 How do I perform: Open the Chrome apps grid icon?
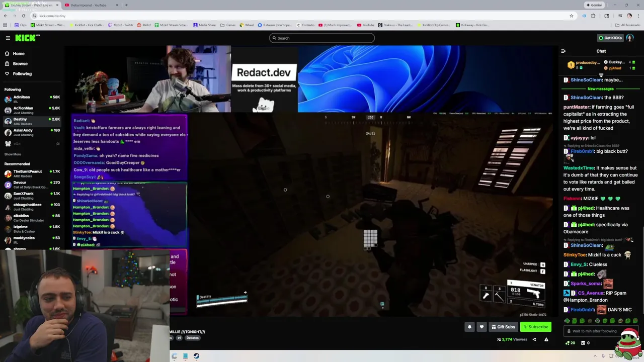[x=6, y=25]
